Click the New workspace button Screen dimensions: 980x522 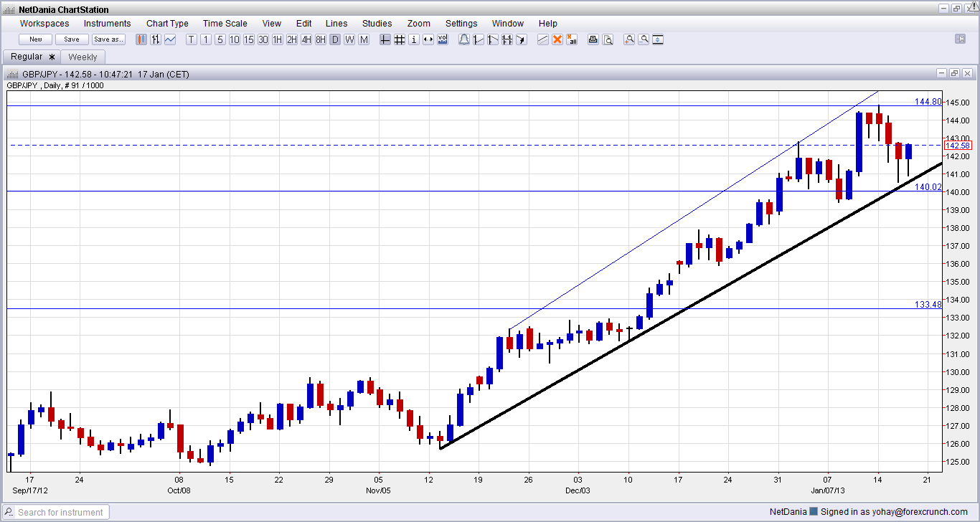(36, 39)
